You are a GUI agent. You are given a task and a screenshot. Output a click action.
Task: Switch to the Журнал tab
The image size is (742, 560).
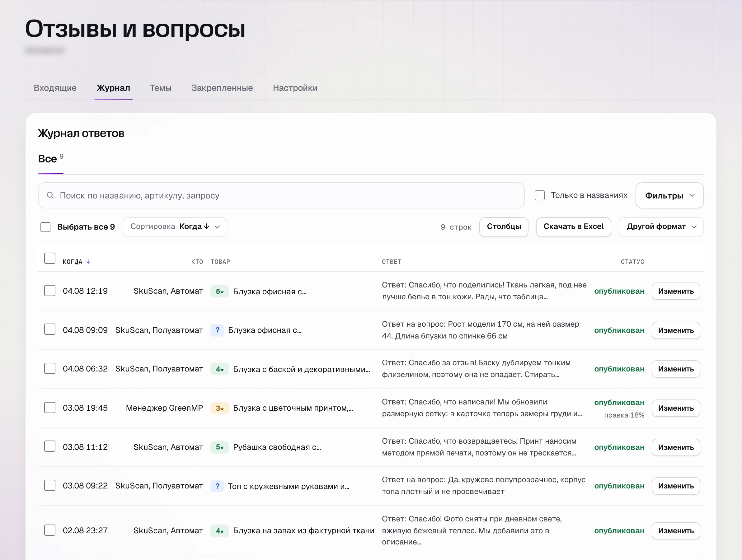pos(113,88)
